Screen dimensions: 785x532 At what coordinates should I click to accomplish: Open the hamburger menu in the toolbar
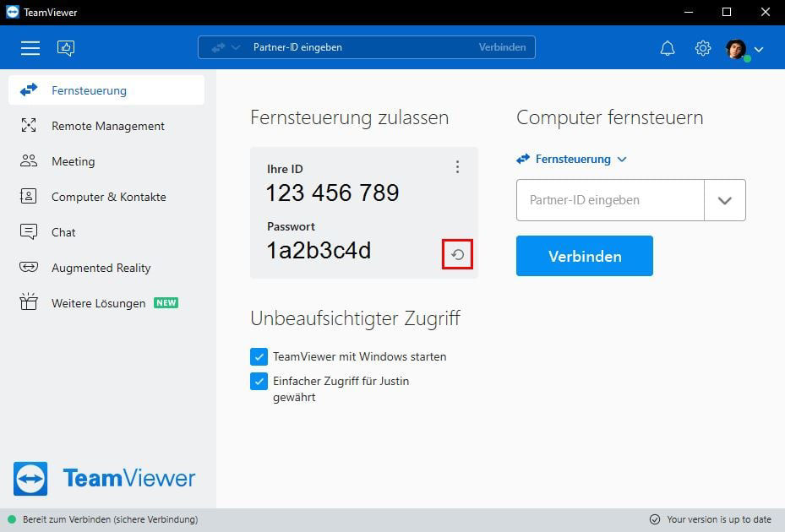tap(30, 48)
